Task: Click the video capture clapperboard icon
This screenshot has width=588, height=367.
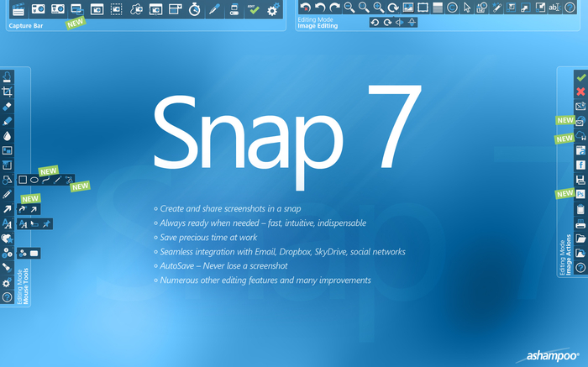Action: 18,9
